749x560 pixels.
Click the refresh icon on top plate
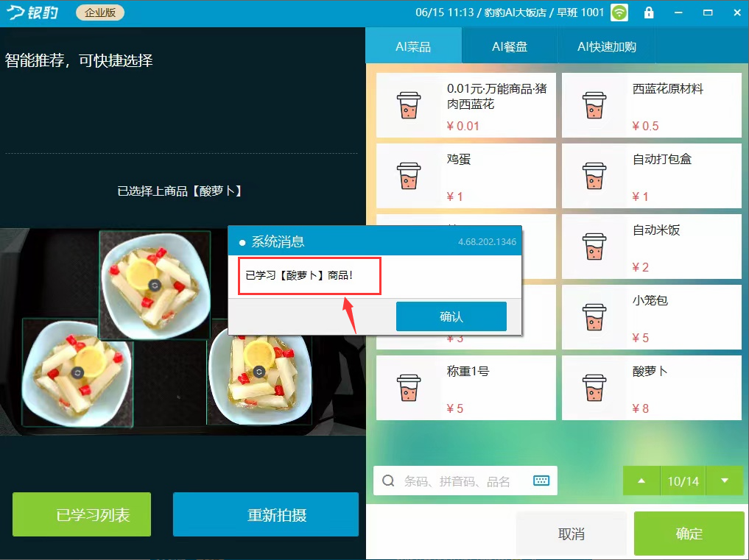(155, 286)
